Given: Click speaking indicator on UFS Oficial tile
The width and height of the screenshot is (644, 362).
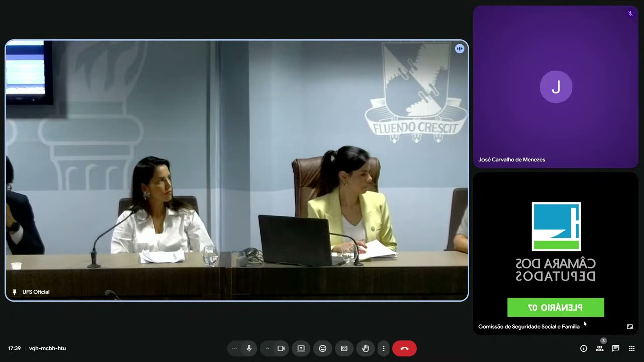Looking at the screenshot, I should pos(459,49).
